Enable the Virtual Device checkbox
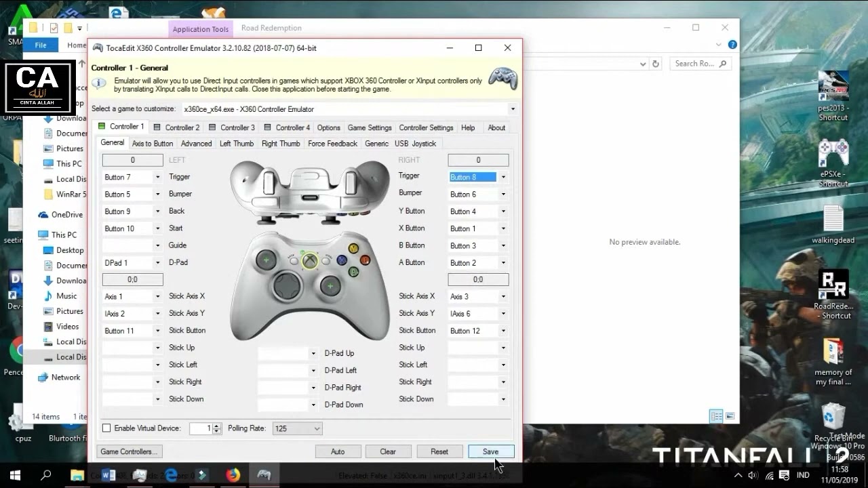Screen dimensions: 868x488 coord(106,428)
